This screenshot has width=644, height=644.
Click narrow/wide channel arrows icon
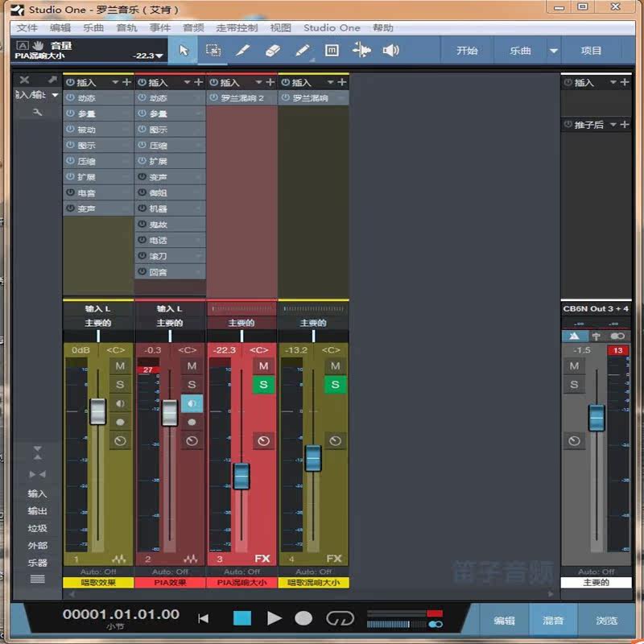(x=37, y=474)
